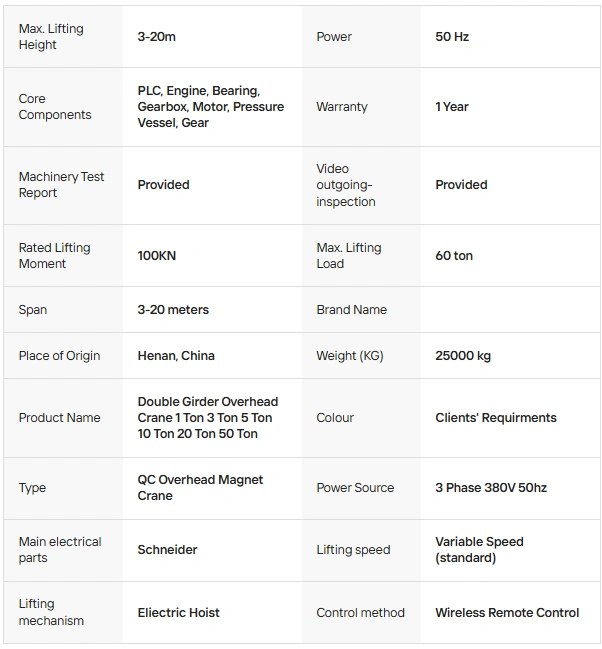Select the 25000 kg weight value
Viewport: 602px width, 649px height.
coord(463,356)
